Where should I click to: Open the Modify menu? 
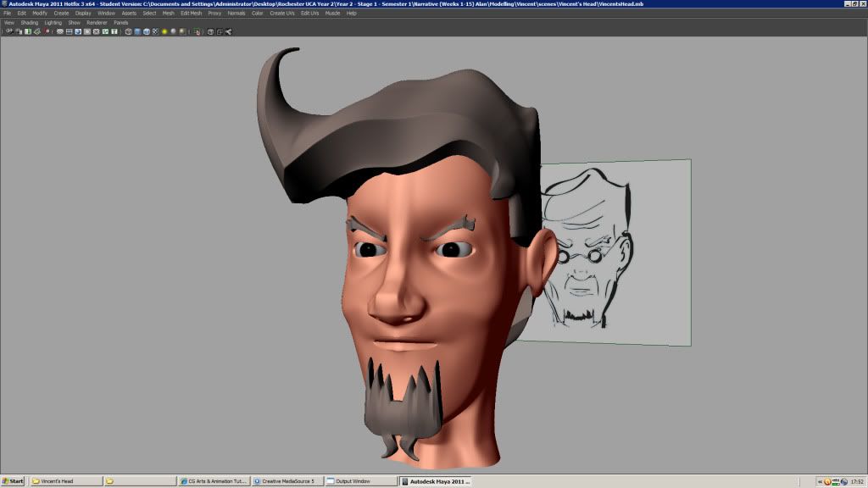click(40, 14)
